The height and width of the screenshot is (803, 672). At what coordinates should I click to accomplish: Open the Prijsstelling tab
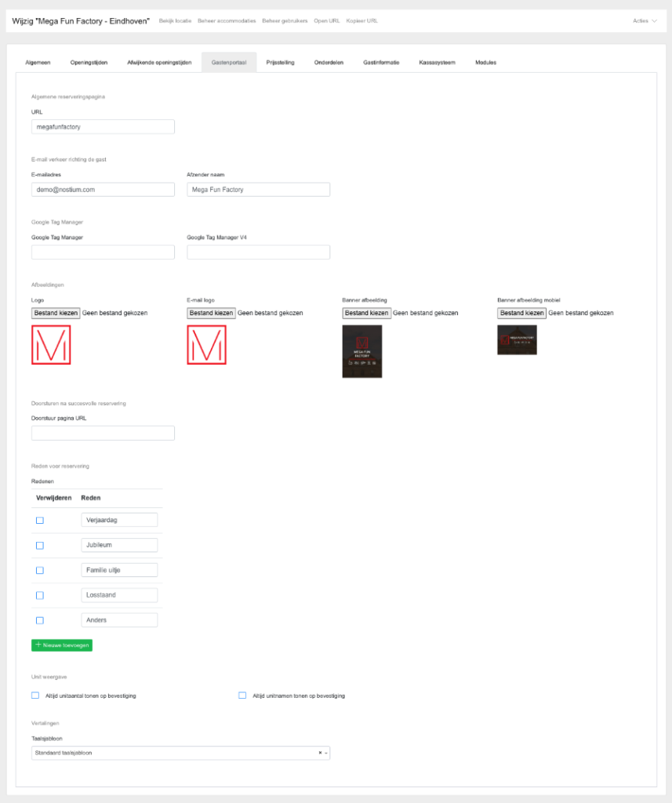click(280, 62)
